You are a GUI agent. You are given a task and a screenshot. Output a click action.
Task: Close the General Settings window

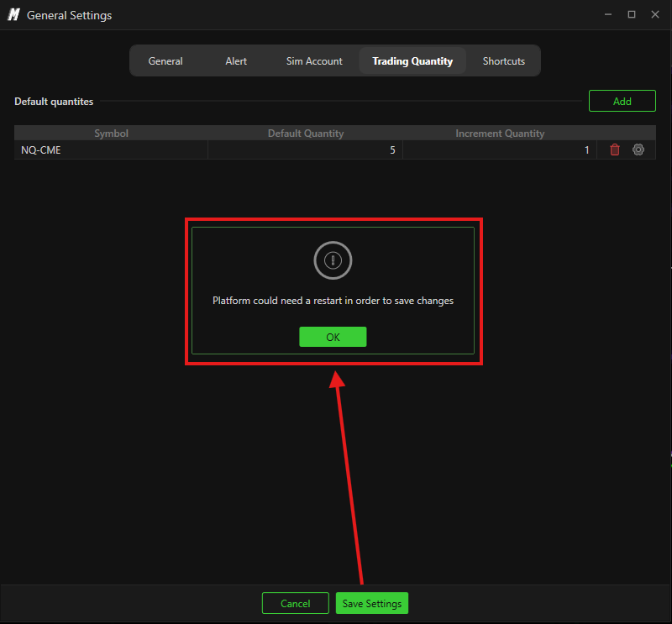click(x=655, y=14)
